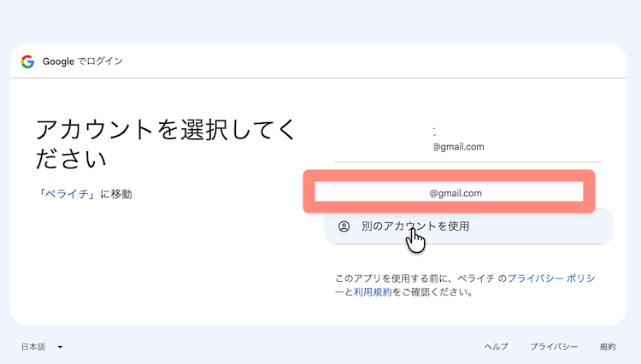Click the Google logo icon
This screenshot has width=641, height=364.
tap(27, 62)
